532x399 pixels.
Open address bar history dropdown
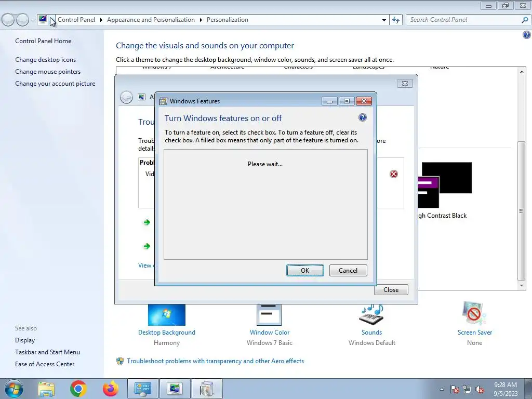coord(384,20)
